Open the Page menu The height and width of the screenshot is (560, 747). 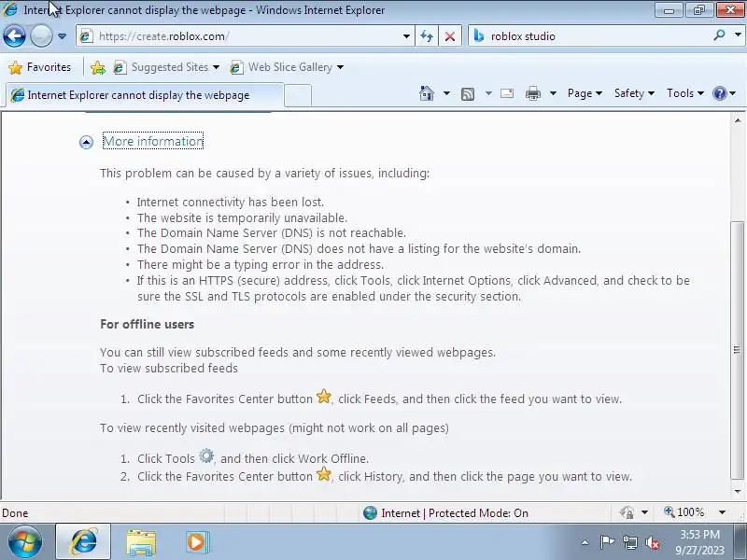point(585,93)
